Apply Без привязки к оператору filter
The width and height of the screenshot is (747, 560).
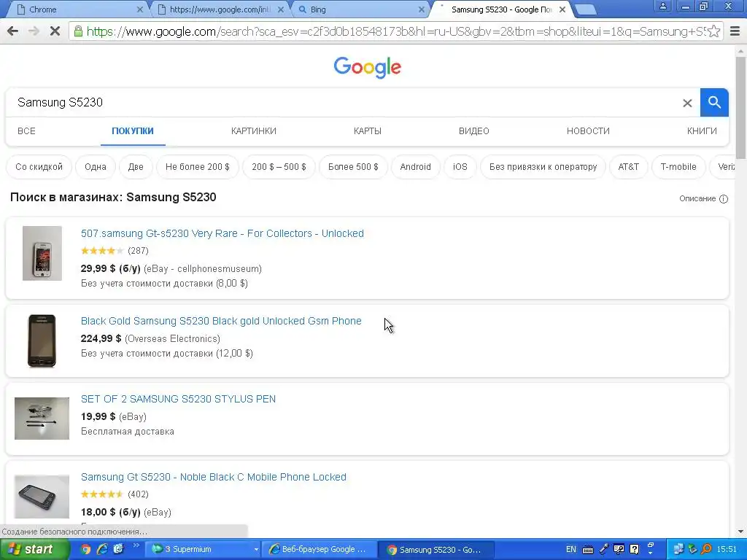click(x=543, y=167)
